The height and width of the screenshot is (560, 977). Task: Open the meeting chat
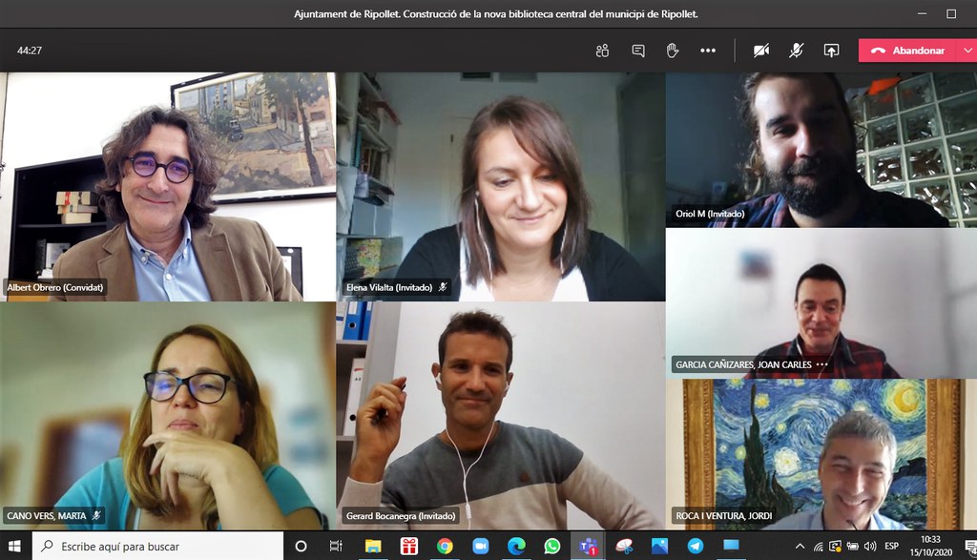pyautogui.click(x=638, y=51)
